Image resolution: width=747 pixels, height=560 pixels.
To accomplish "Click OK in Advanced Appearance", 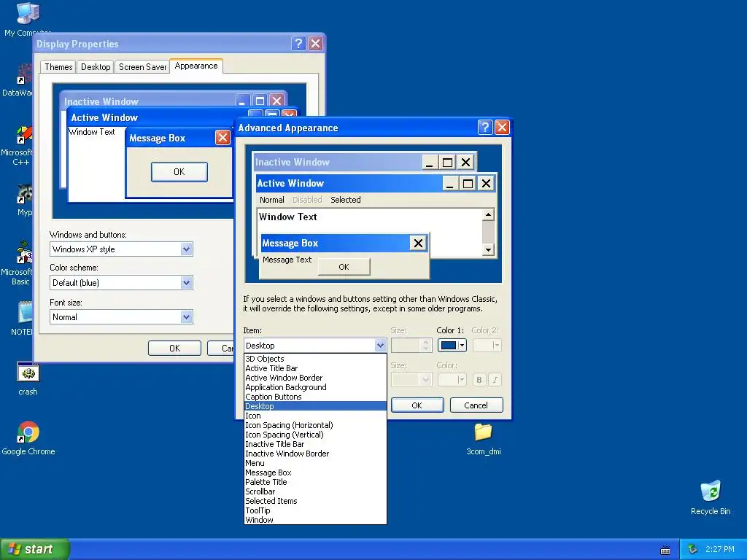I will (417, 405).
